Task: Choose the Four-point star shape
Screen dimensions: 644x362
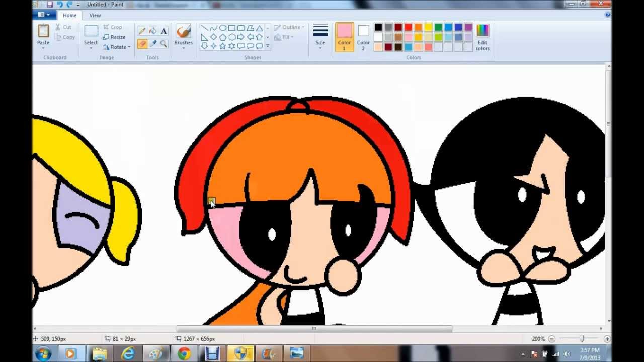Action: click(213, 46)
